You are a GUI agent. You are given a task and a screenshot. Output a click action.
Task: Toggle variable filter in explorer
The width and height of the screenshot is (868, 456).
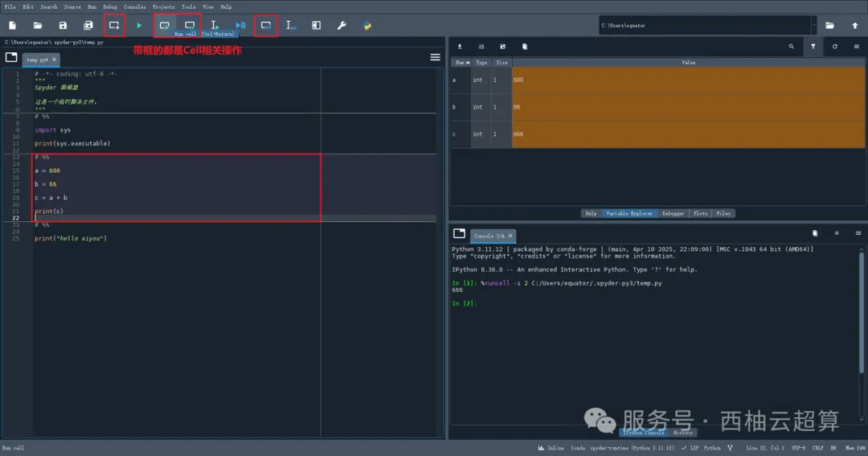813,47
